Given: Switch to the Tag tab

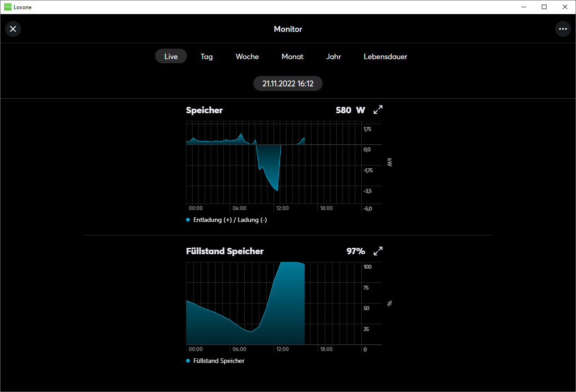Looking at the screenshot, I should (x=207, y=56).
